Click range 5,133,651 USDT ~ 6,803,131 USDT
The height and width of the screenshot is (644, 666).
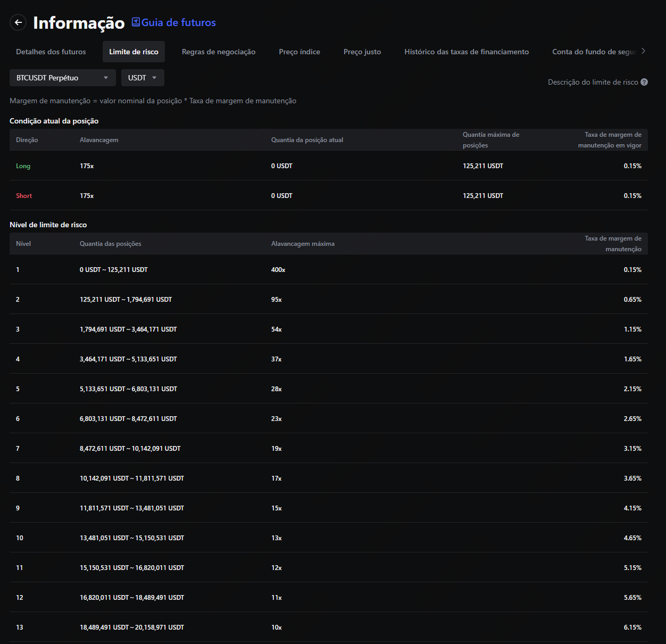pyautogui.click(x=128, y=389)
